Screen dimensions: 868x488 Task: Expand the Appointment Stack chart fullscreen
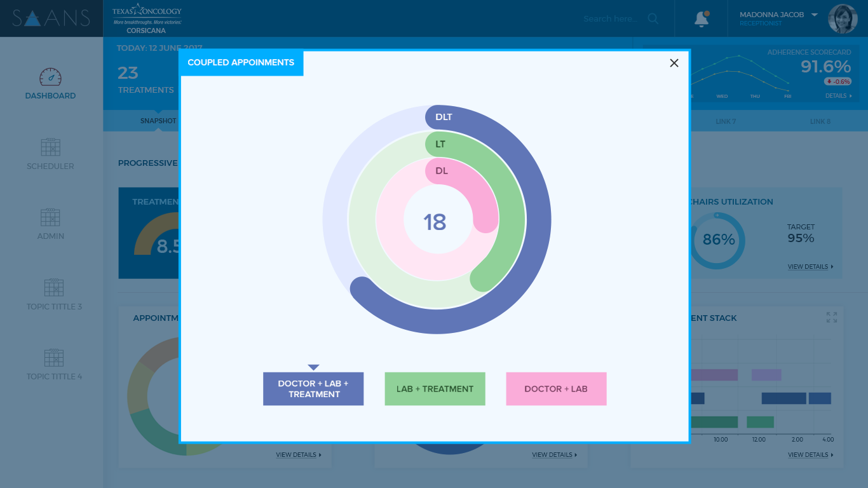[831, 317]
